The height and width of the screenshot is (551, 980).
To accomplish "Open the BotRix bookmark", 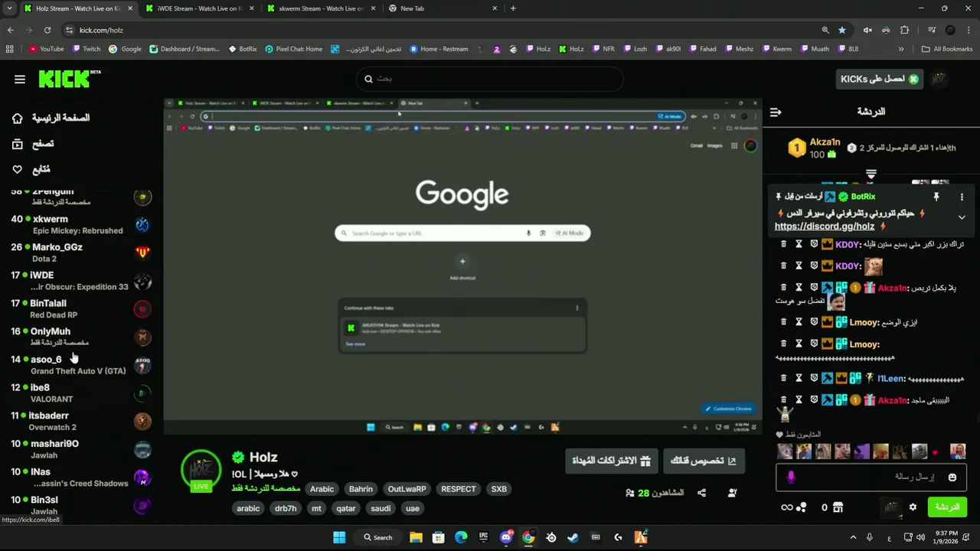I will pos(243,49).
